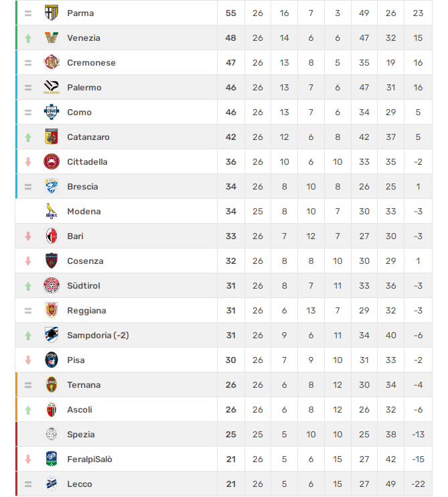Go to the Ternana team page
This screenshot has height=497, width=448.
84,385
